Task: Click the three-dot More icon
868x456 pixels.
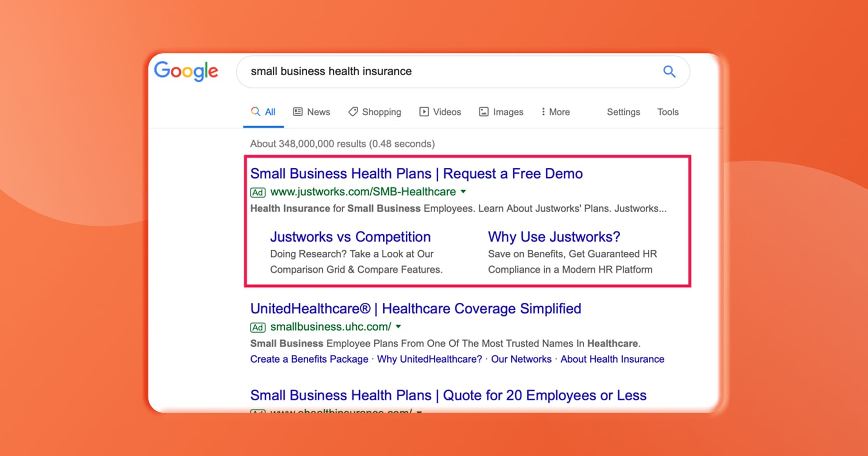Action: tap(543, 112)
